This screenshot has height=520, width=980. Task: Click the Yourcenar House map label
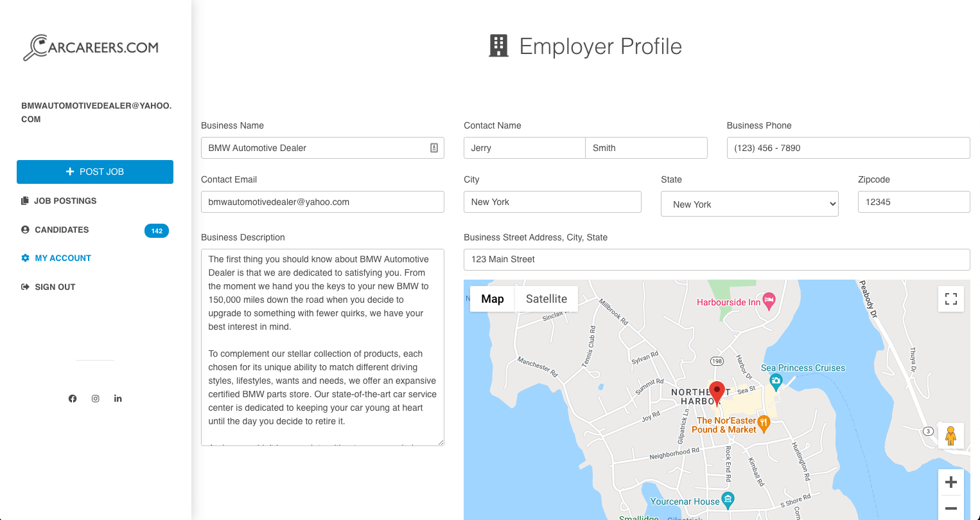coord(685,501)
